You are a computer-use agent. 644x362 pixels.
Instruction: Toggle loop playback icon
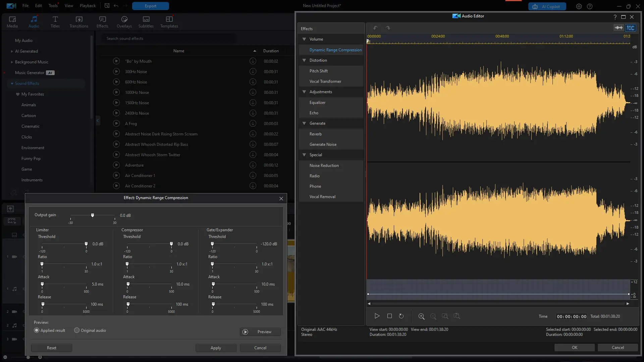pyautogui.click(x=401, y=316)
